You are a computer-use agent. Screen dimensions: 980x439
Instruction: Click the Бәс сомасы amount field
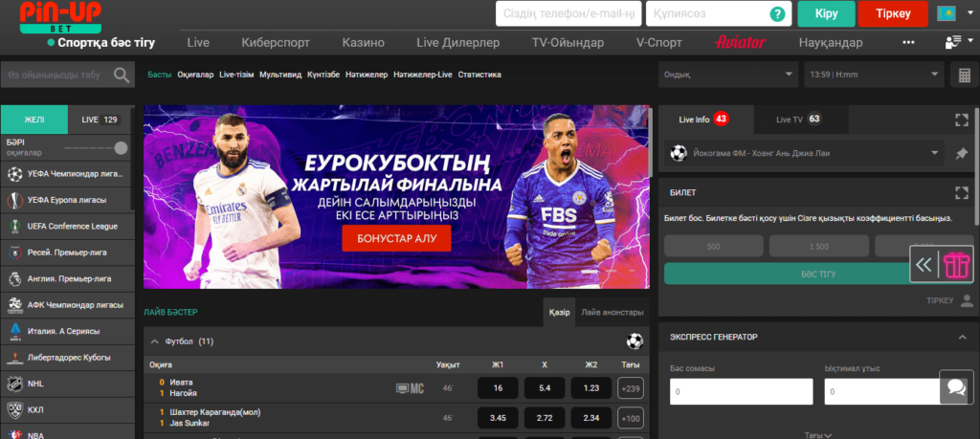point(742,391)
